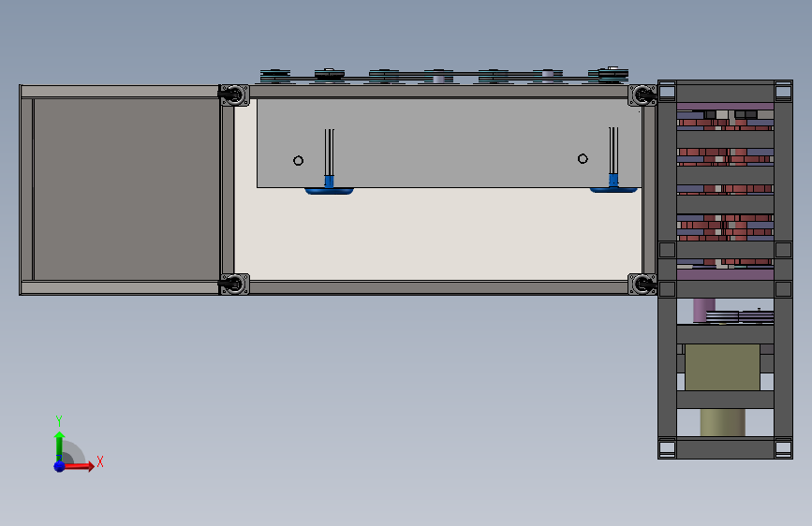Select the dark gray panel on the left section
Image resolution: width=812 pixels, height=526 pixels.
point(126,189)
